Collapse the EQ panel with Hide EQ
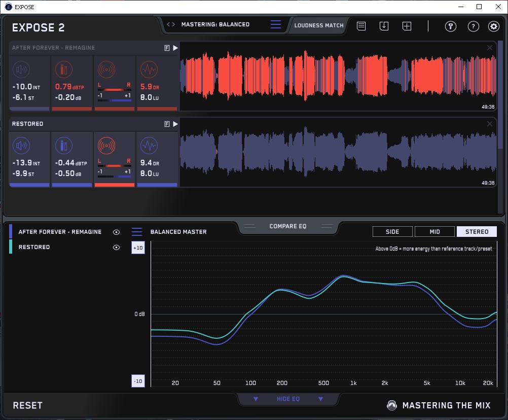508x420 pixels. coord(288,399)
